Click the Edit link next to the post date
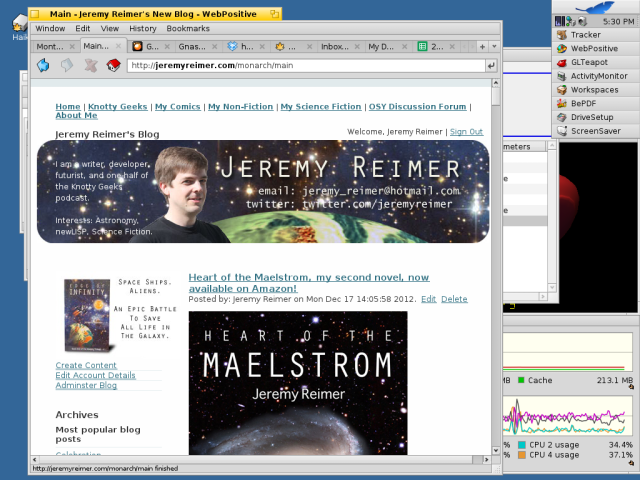The width and height of the screenshot is (640, 480). pyautogui.click(x=429, y=299)
